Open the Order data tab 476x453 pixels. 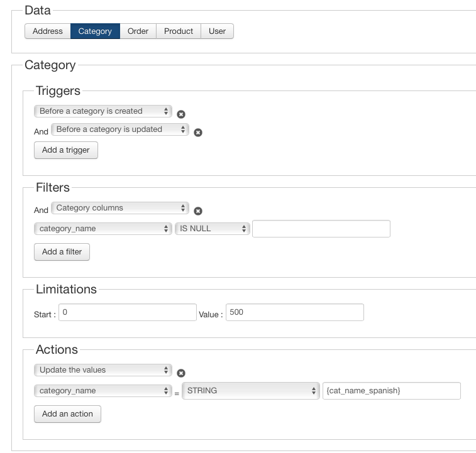[138, 31]
